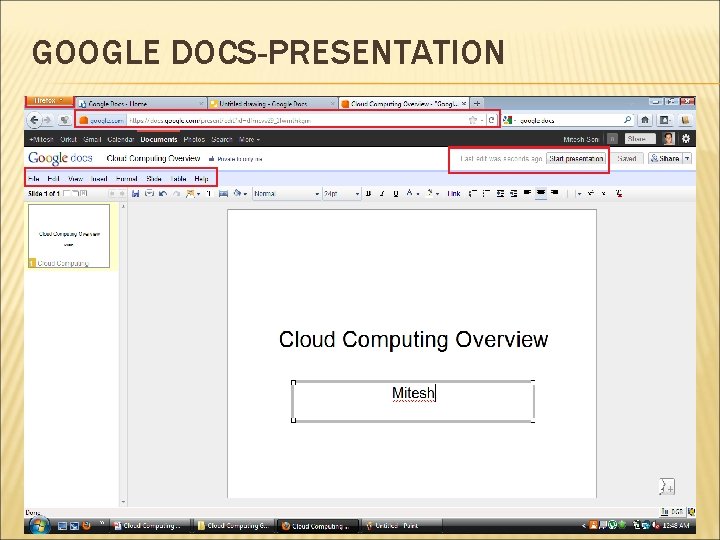
Task: Open the Slide menu
Action: [x=154, y=179]
